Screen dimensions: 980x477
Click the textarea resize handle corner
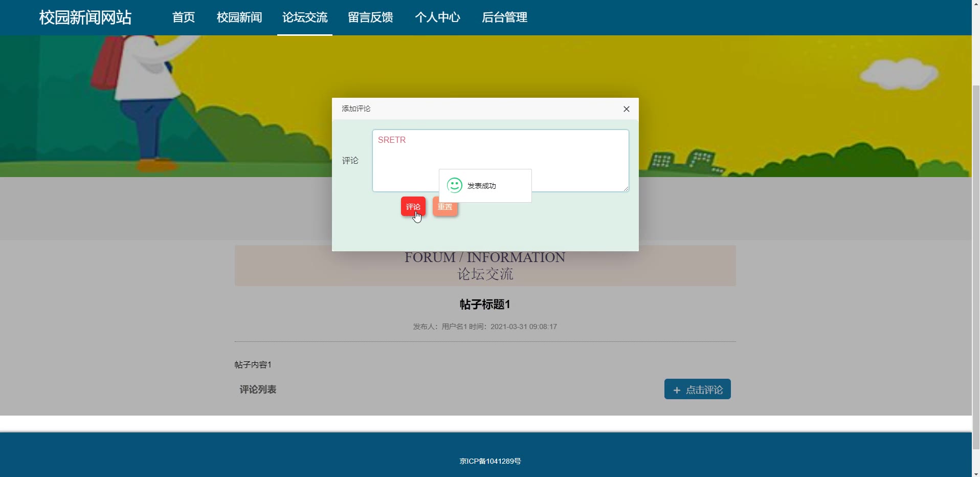626,189
